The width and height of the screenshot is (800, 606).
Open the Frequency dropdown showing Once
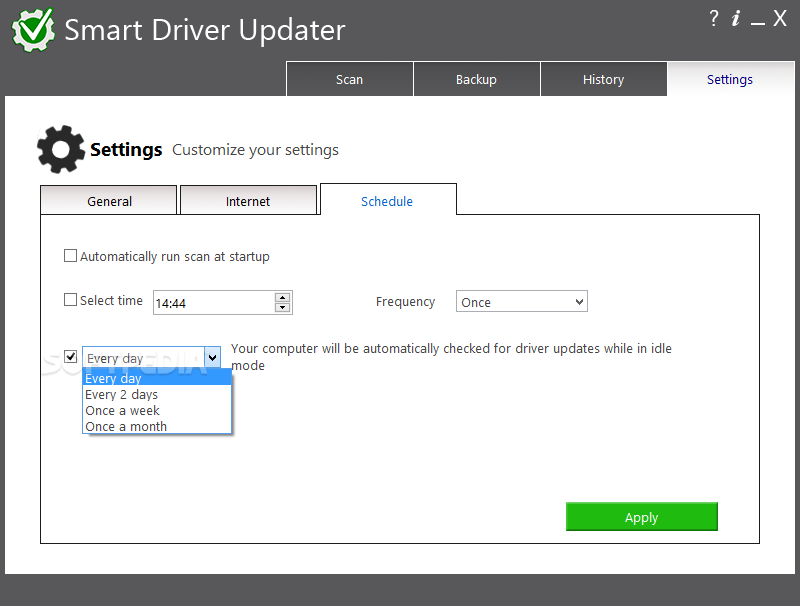[521, 301]
